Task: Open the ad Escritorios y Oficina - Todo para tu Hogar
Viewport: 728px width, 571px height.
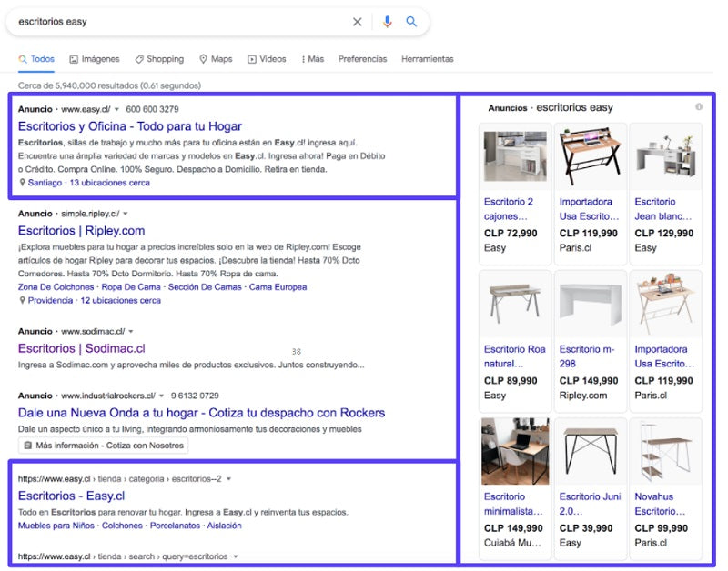Action: click(x=130, y=126)
